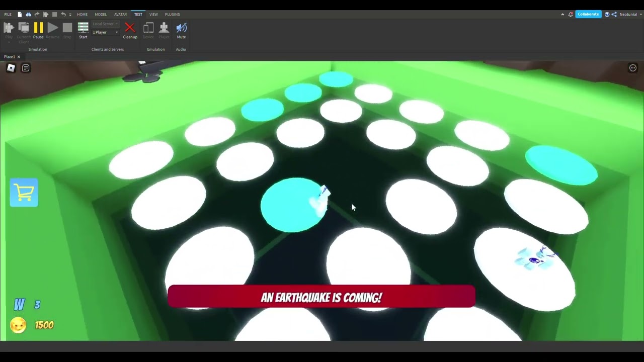Click the blue help question mark icon
Viewport: 644px width, 362px height.
(607, 14)
